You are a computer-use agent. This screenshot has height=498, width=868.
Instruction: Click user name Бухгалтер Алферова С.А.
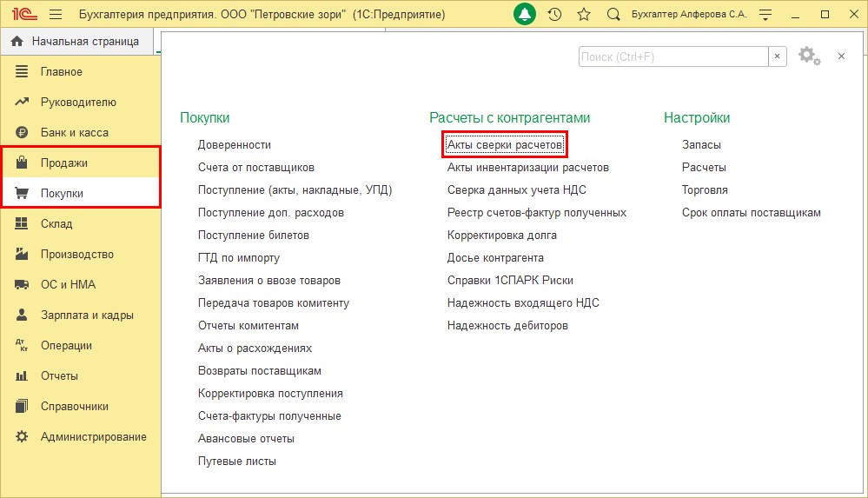689,15
